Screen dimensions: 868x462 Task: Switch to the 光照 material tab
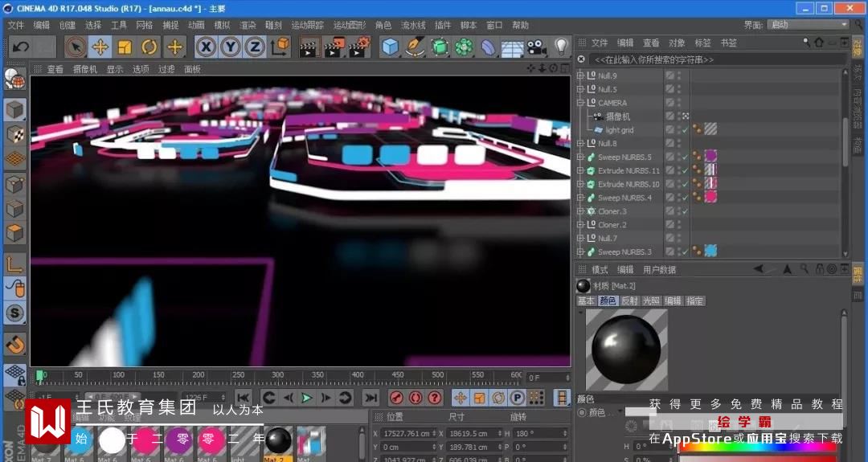tap(651, 301)
